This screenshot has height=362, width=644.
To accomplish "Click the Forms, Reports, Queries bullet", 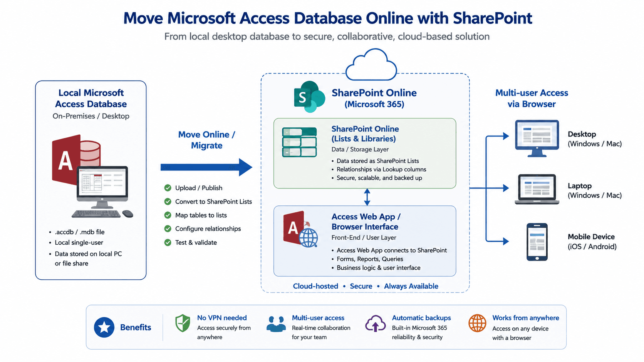I will point(367,259).
